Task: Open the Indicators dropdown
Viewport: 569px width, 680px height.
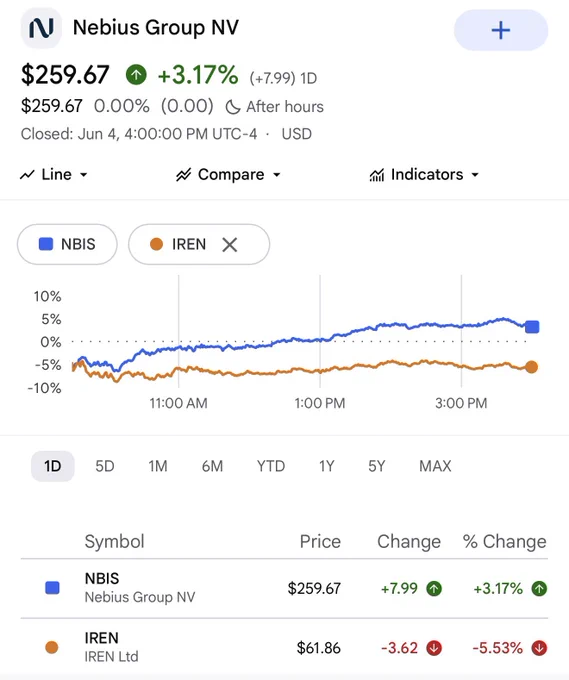Action: coord(424,175)
